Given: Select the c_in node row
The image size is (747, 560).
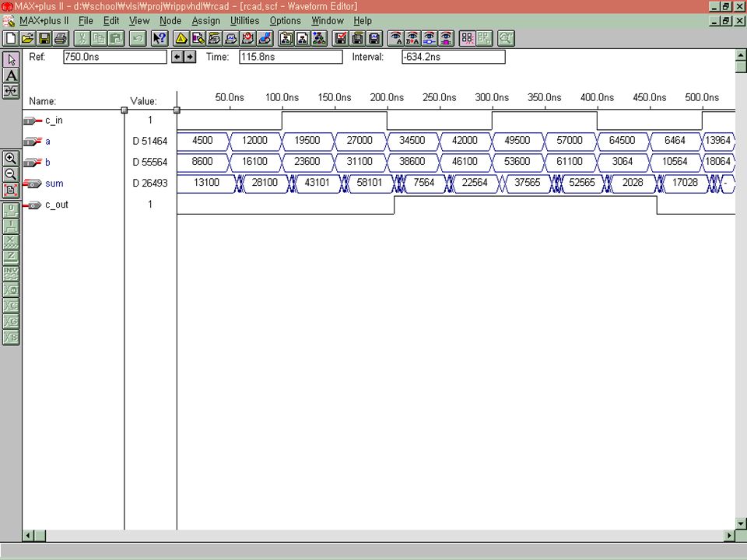Looking at the screenshot, I should [x=54, y=121].
